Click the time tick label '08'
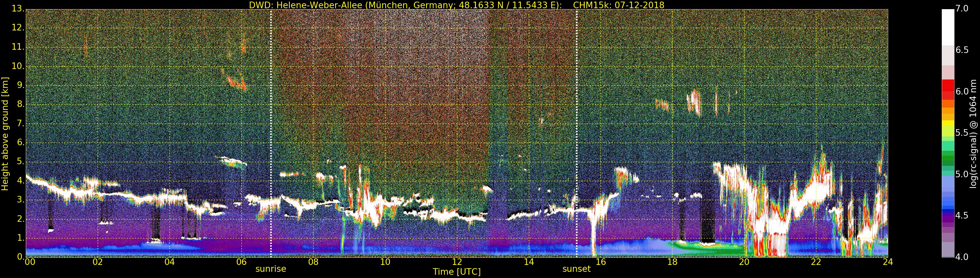 coord(313,262)
